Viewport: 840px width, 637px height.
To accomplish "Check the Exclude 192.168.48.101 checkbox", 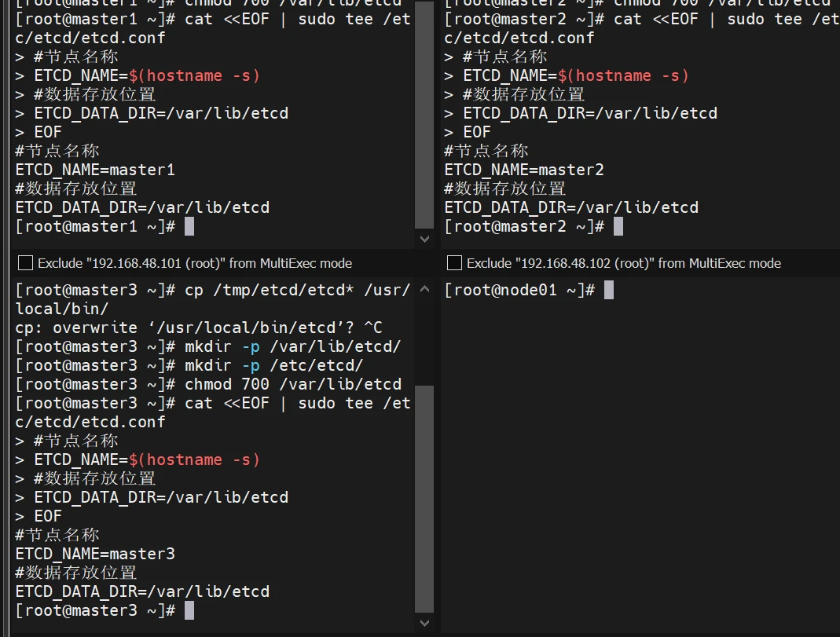I will tap(25, 263).
